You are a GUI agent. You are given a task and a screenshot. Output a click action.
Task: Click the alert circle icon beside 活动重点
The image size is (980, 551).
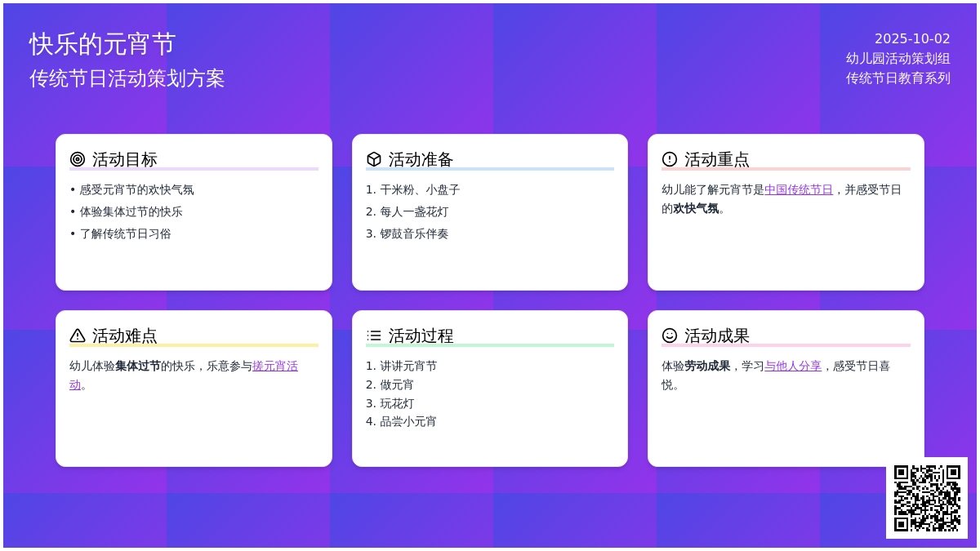coord(670,159)
